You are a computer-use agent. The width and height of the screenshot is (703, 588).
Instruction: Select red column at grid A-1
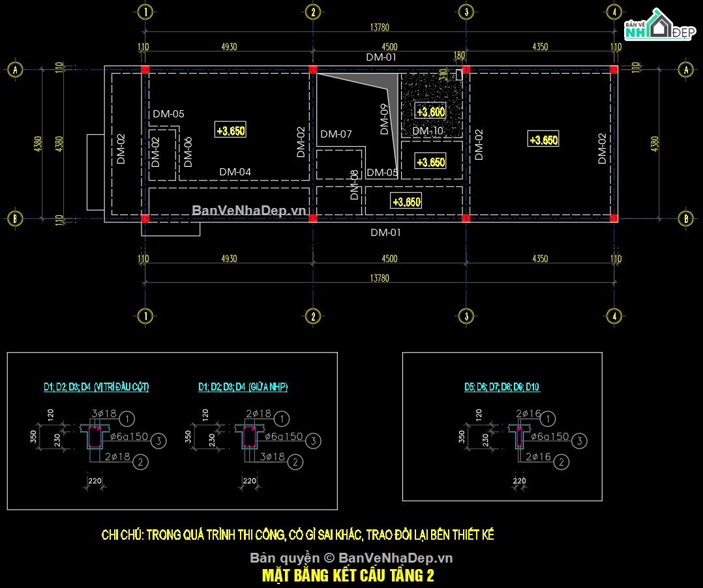(145, 70)
